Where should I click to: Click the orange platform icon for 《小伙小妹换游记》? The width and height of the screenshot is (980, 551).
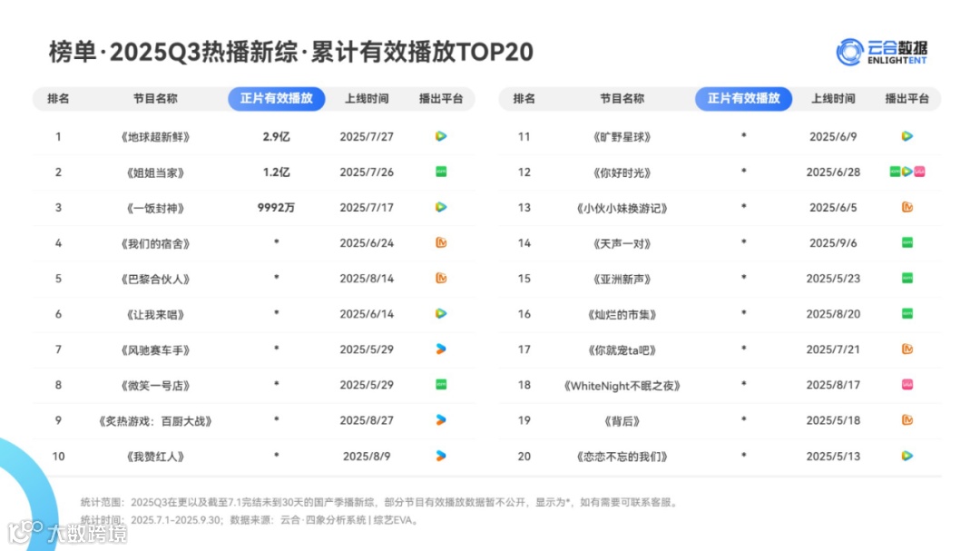coord(907,207)
